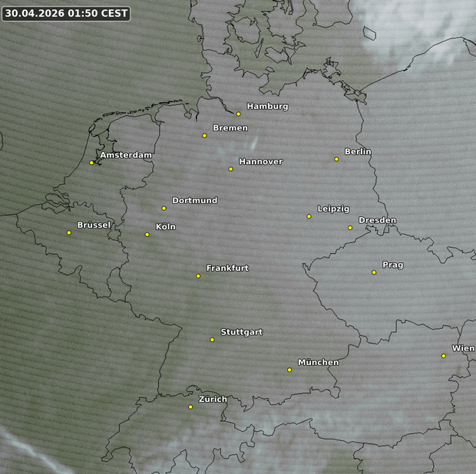Click the Bremen text label
This screenshot has width=476, height=474.
click(x=230, y=127)
